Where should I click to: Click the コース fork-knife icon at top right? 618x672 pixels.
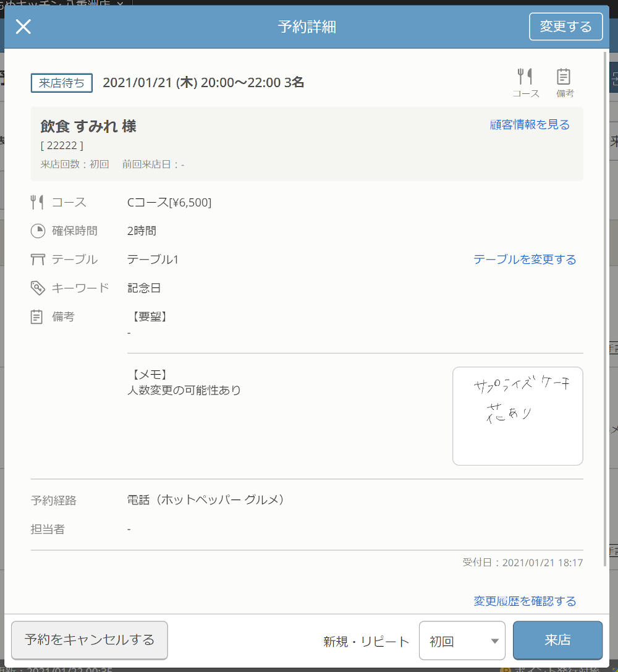525,77
